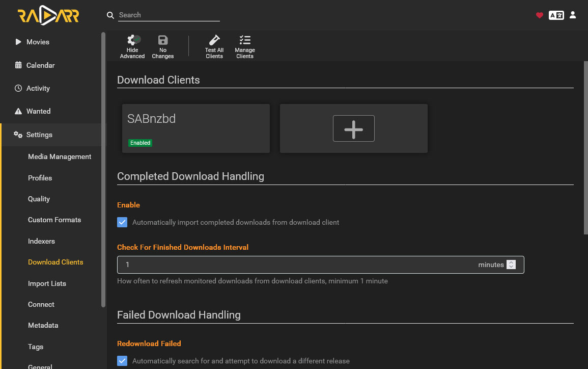Screen dimensions: 588x369
Task: Click the Movies play icon
Action: 18,42
